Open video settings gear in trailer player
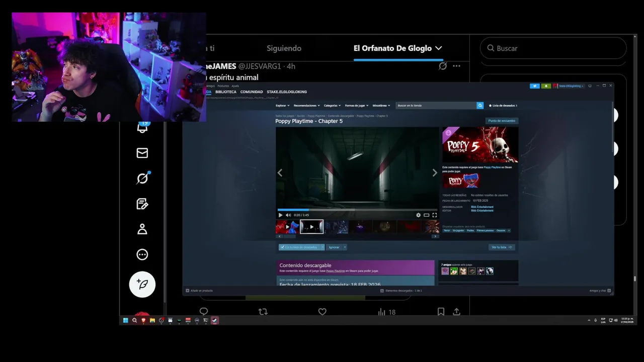The image size is (644, 362). click(418, 215)
